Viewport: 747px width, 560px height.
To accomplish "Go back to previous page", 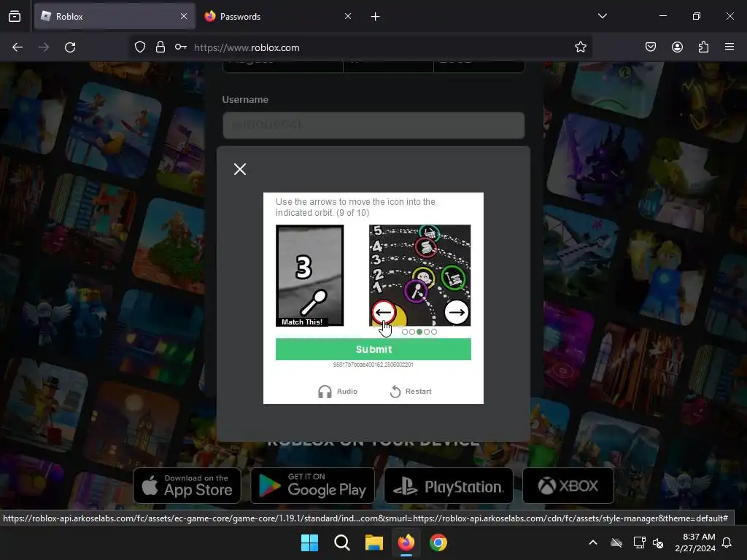I will (x=18, y=47).
